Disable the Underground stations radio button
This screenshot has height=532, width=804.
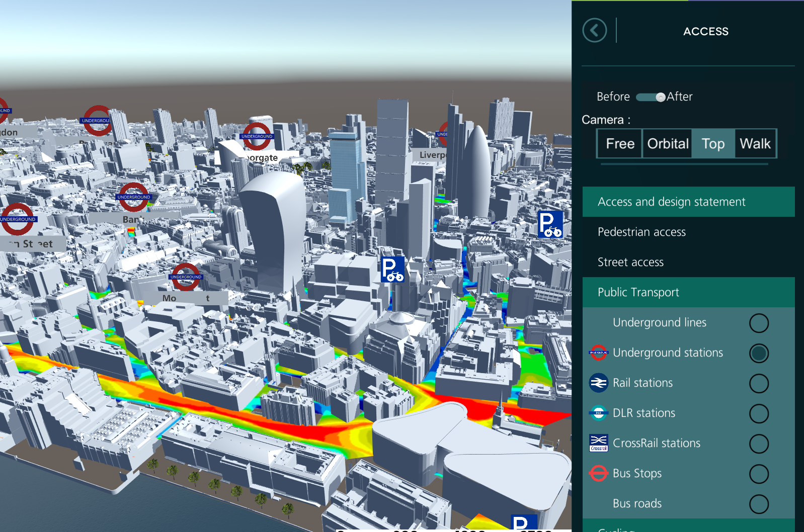758,353
